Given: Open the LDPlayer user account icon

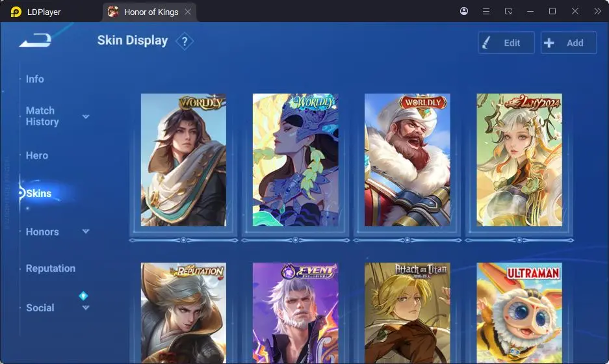Looking at the screenshot, I should tap(464, 11).
